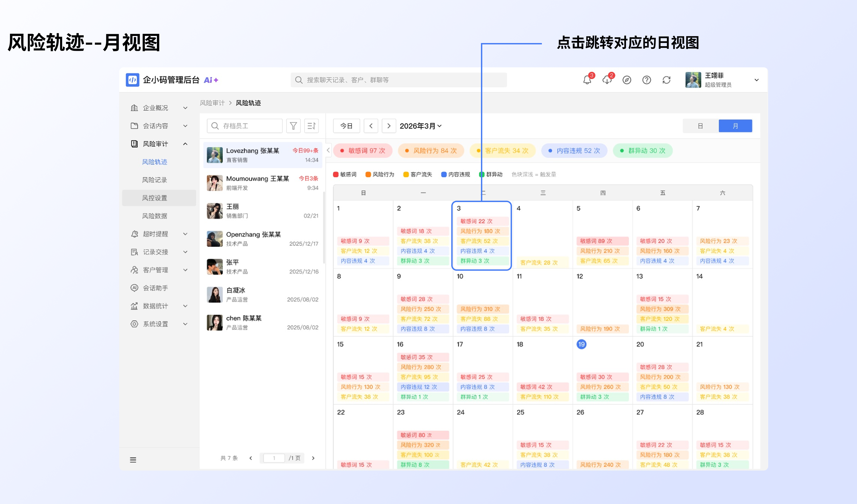This screenshot has height=504, width=857.
Task: Open the cloud download icon
Action: 607,80
